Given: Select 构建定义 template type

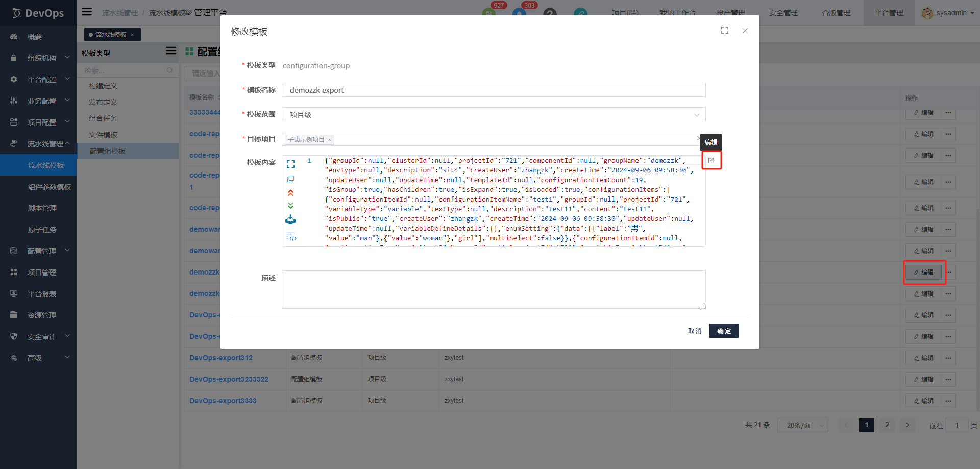Looking at the screenshot, I should click(128, 86).
